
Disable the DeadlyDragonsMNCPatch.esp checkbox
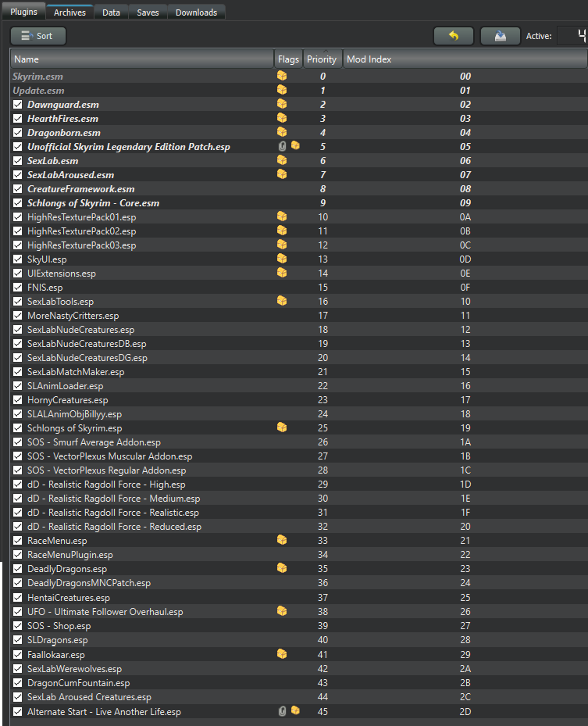click(x=18, y=583)
